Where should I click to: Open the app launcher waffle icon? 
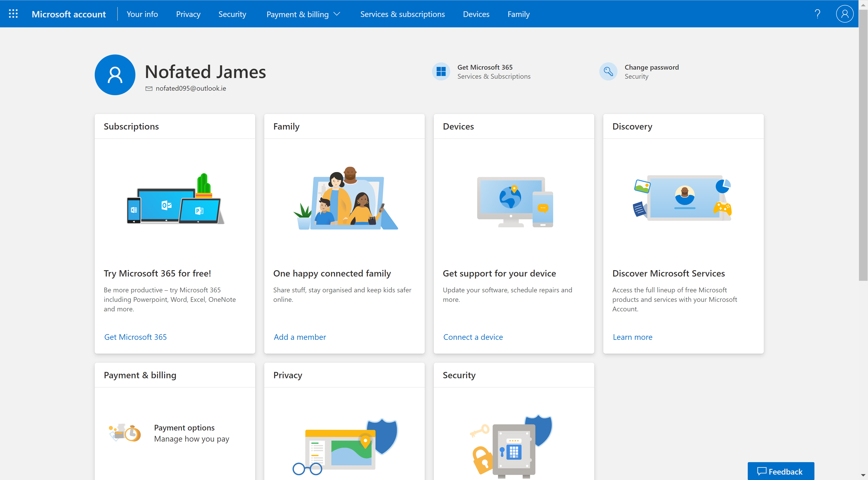click(x=13, y=14)
